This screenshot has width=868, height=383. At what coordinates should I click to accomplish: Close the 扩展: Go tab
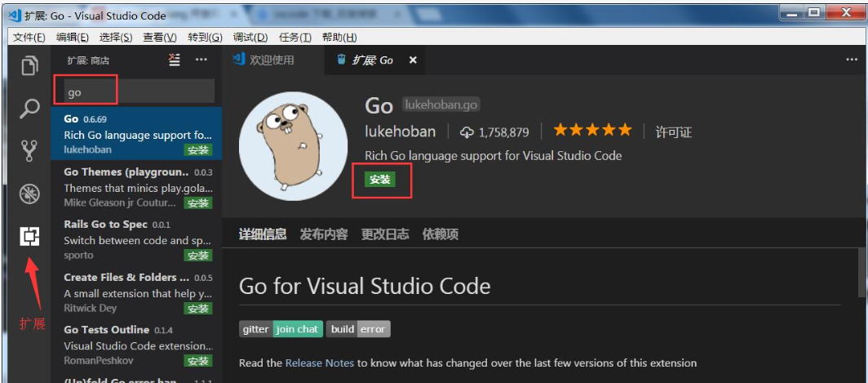coord(413,60)
